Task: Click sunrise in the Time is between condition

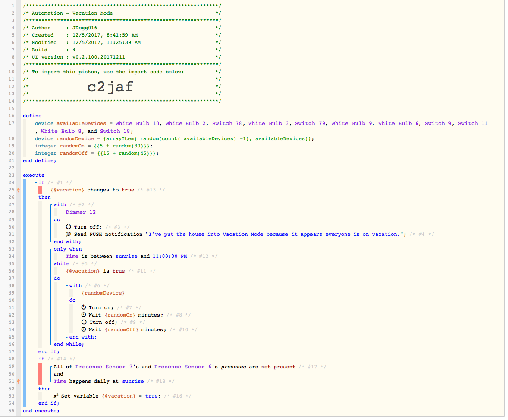Action: click(126, 257)
